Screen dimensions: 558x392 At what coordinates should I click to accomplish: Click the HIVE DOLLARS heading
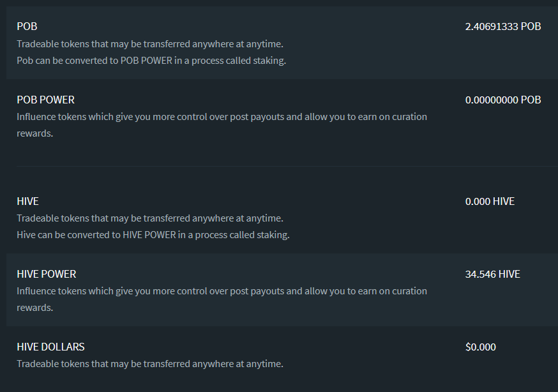(50, 347)
